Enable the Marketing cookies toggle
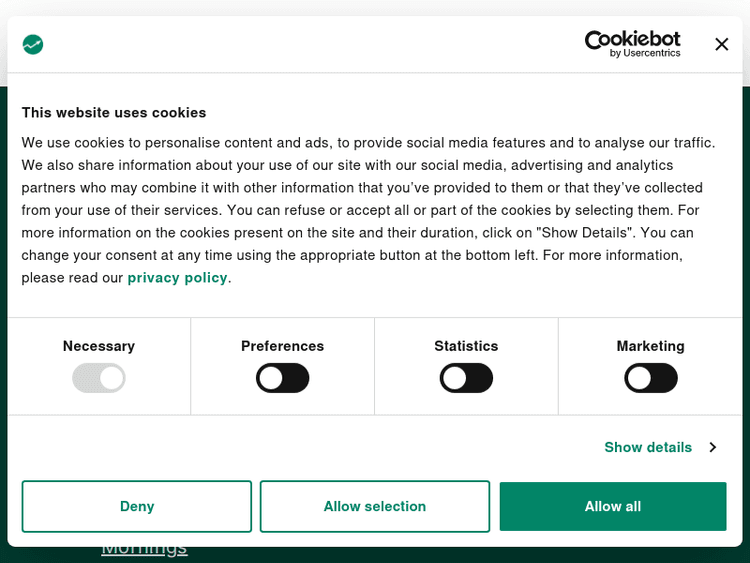750x563 pixels. 650,378
